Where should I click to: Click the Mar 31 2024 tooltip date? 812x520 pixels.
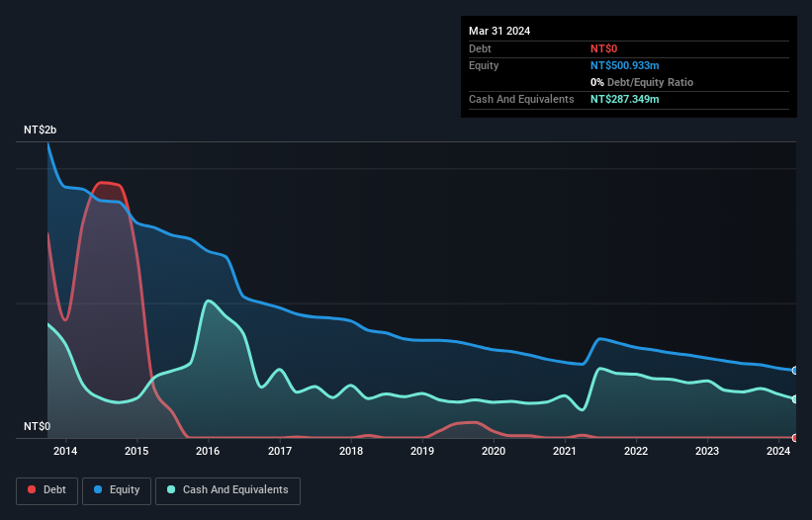(499, 31)
